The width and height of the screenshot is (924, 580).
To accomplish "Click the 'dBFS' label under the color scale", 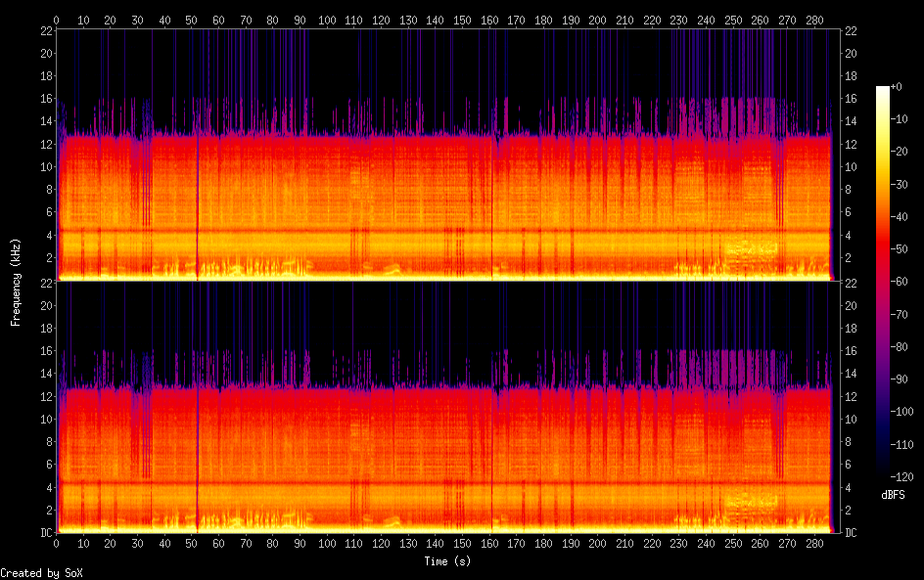I will pyautogui.click(x=893, y=495).
